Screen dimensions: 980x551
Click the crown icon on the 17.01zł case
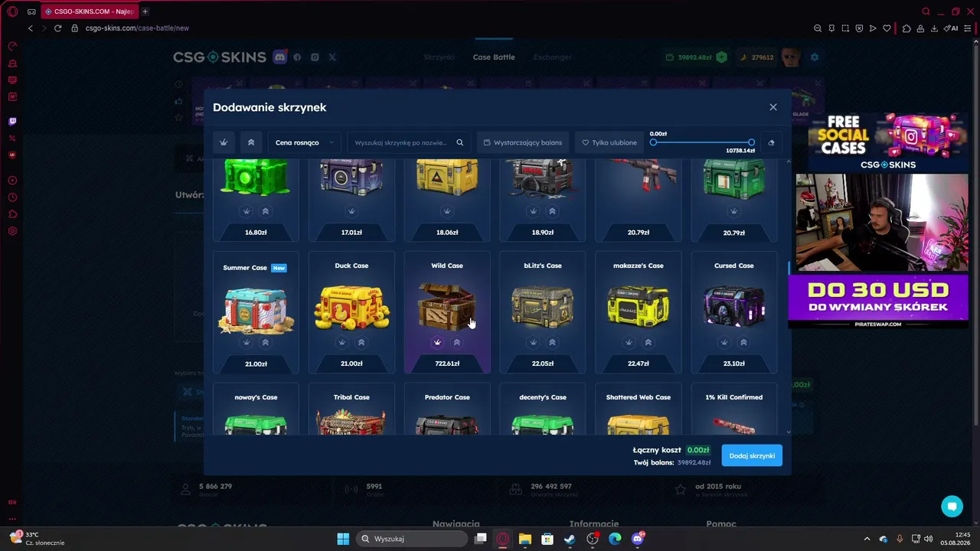click(351, 210)
